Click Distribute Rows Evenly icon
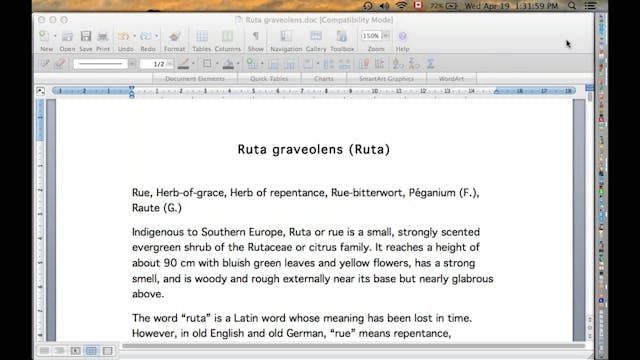640x360 pixels. coord(329,64)
